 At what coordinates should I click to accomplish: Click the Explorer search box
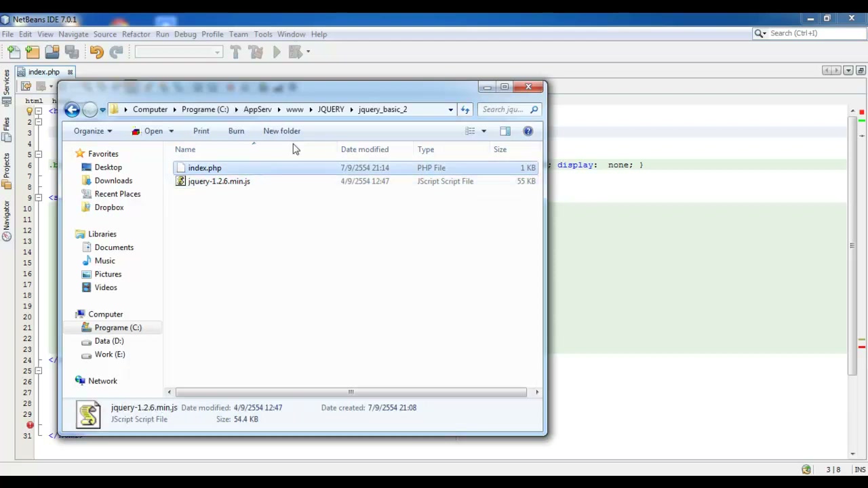[x=509, y=109]
